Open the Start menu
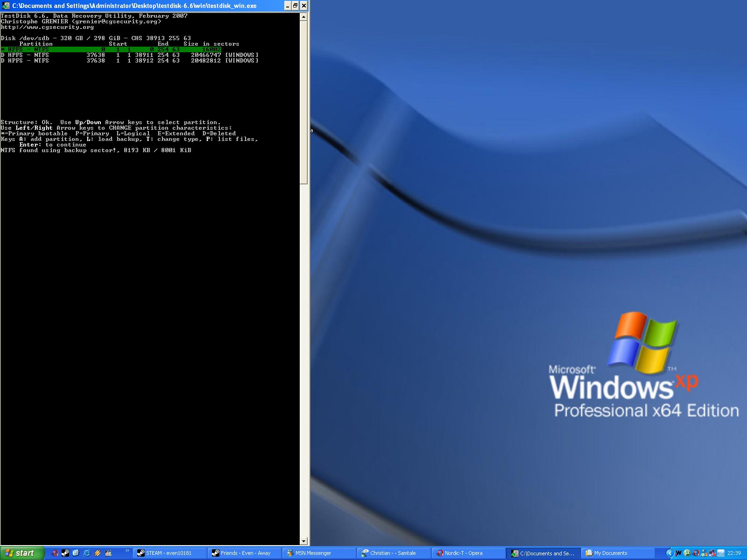Image resolution: width=747 pixels, height=560 pixels. [22, 553]
